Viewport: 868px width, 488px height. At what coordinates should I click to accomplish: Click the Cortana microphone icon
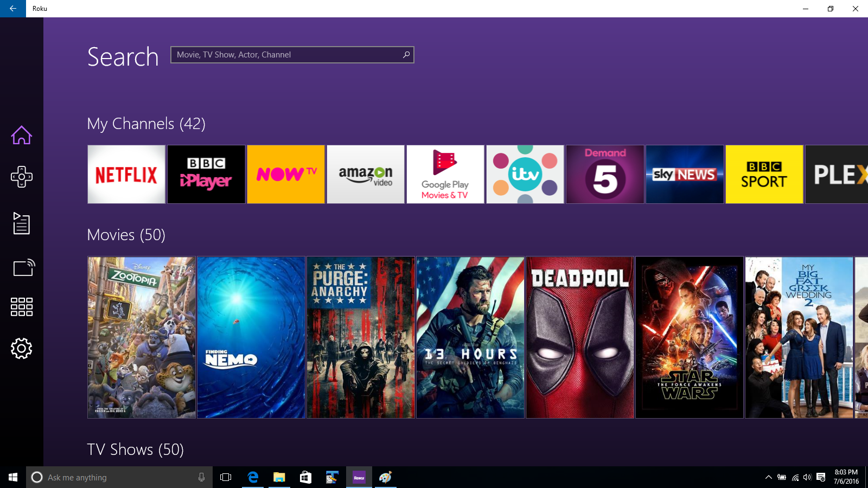[201, 477]
